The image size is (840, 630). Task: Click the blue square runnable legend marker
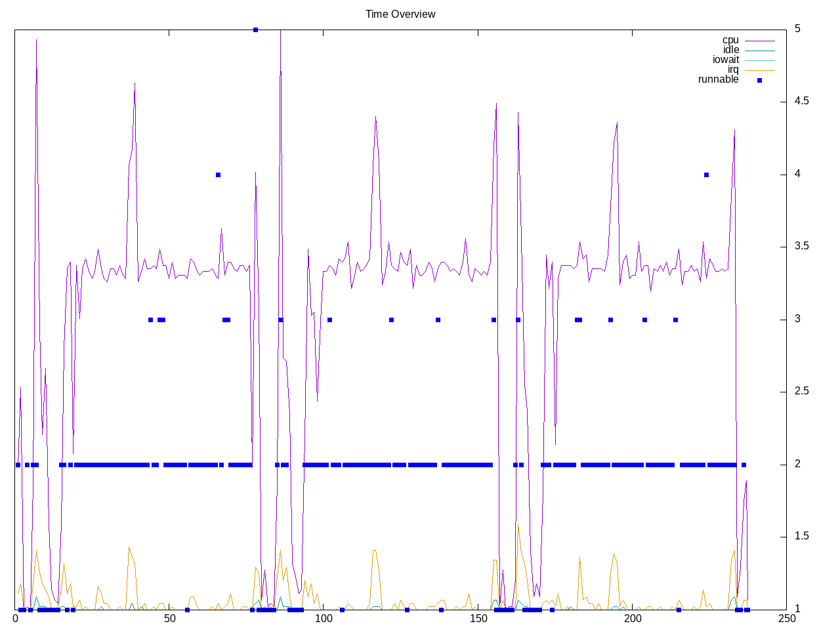click(759, 80)
